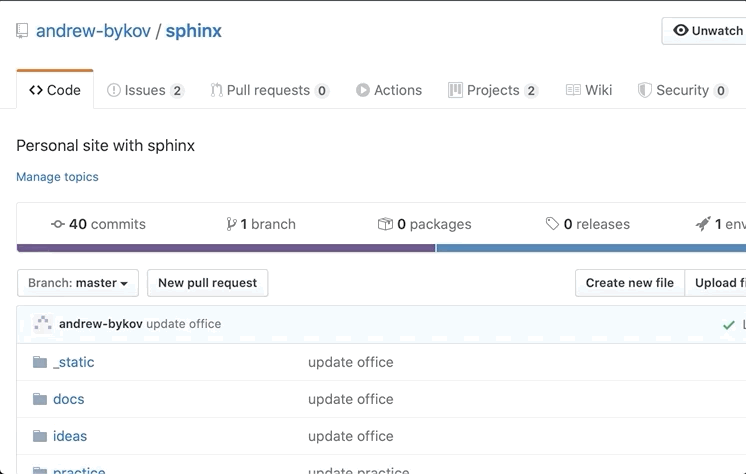Viewport: 746px width, 474px height.
Task: Open the andrew-bykov user profile link
Action: [93, 31]
